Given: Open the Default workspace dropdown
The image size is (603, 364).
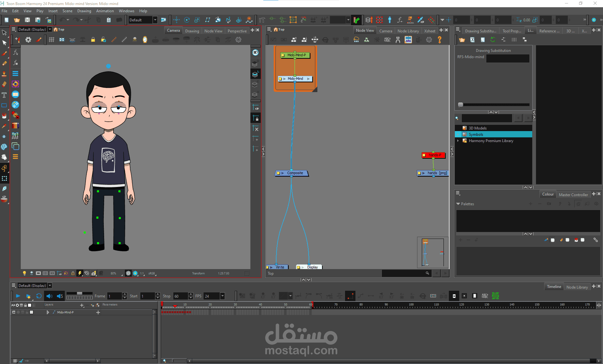Looking at the screenshot, I should [155, 20].
